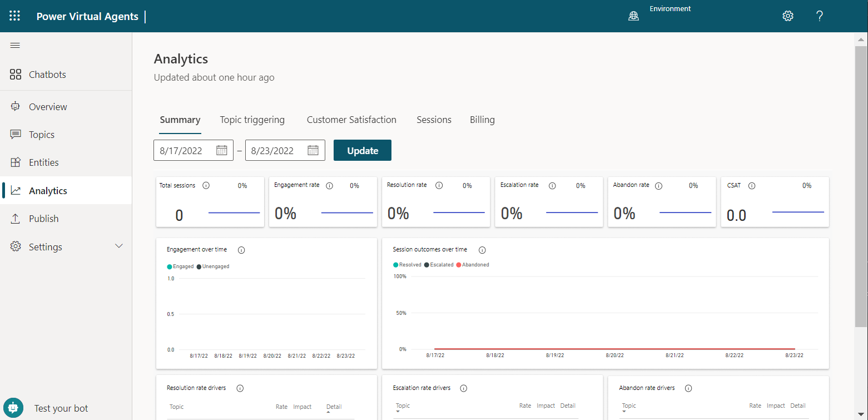Click the Power Virtual Agents title

[x=87, y=16]
